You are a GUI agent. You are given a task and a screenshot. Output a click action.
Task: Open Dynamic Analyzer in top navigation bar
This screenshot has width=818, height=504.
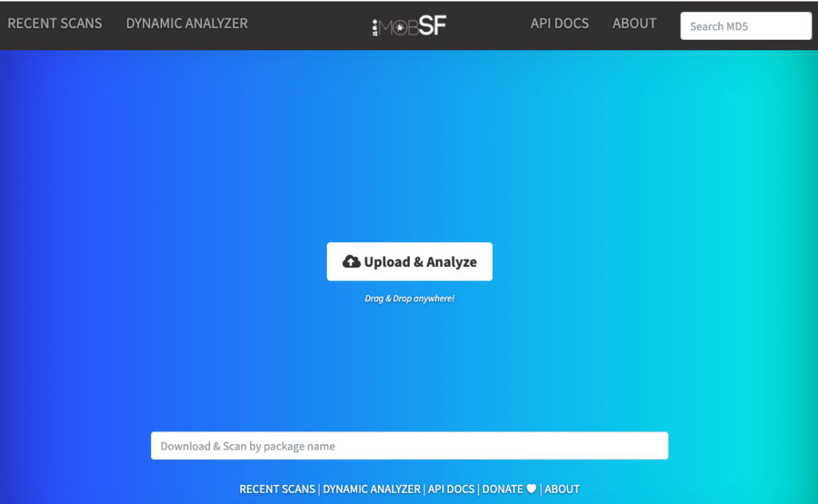pyautogui.click(x=187, y=23)
